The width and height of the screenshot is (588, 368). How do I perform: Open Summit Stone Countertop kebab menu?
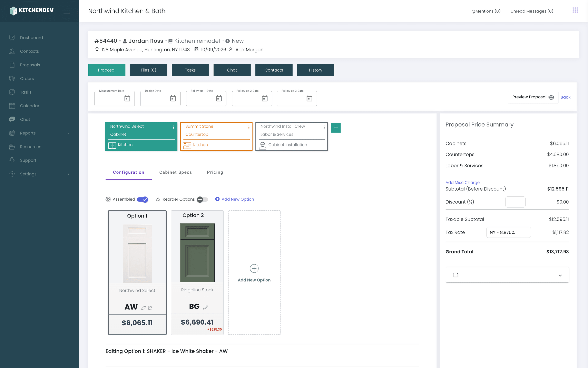(249, 127)
